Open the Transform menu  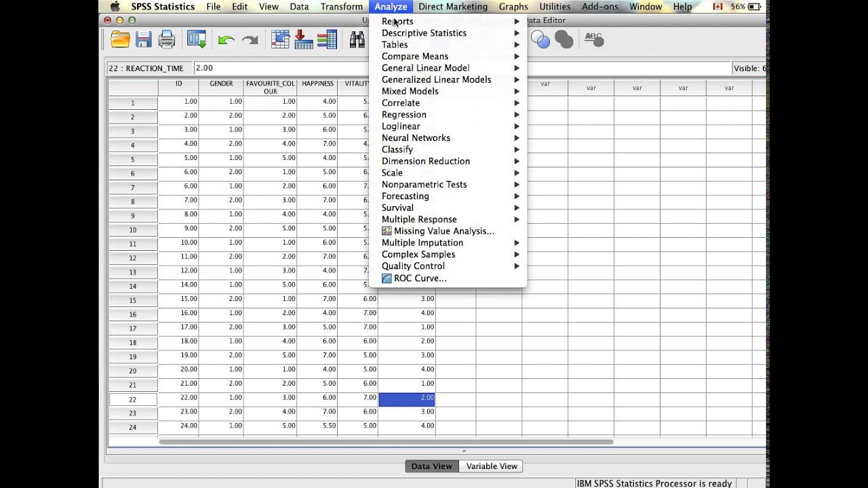coord(342,7)
